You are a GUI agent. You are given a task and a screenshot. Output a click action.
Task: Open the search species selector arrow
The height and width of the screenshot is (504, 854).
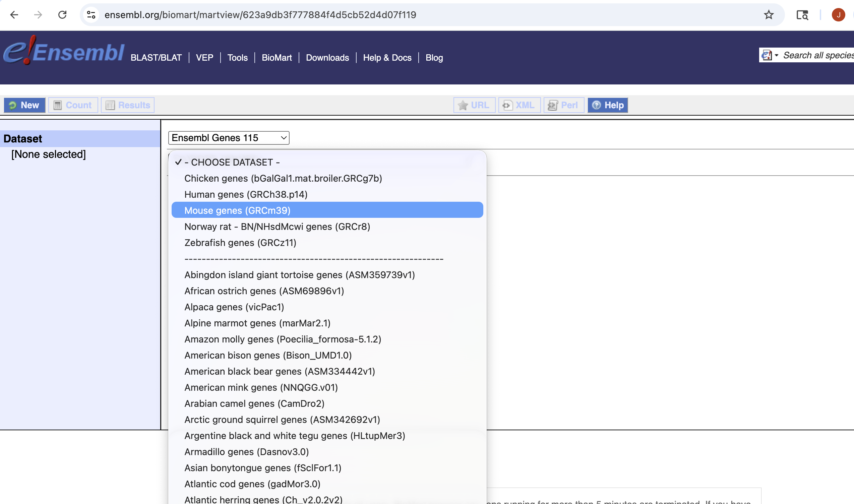[x=776, y=55]
